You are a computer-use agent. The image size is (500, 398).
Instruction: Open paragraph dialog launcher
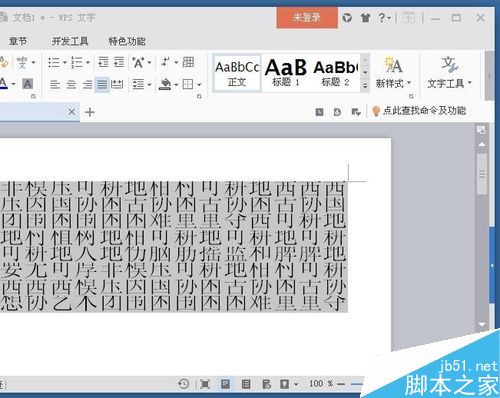click(199, 96)
